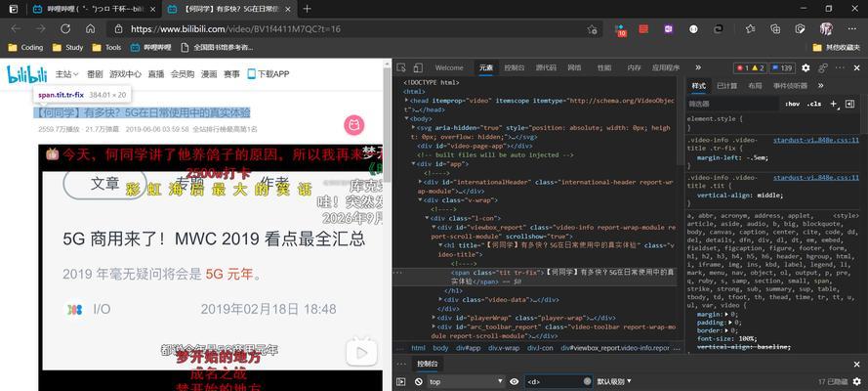Open Study bookmarks folder
The width and height of the screenshot is (868, 391).
click(67, 48)
